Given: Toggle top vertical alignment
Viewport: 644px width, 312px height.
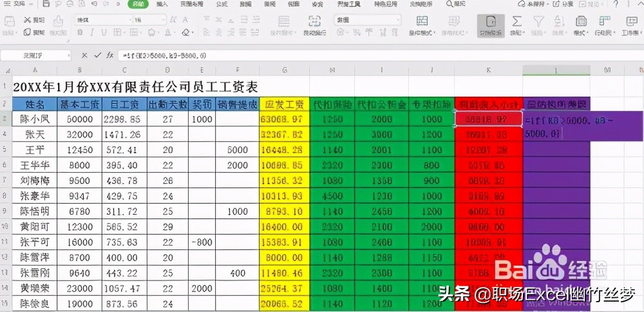Looking at the screenshot, I should coord(206,20).
